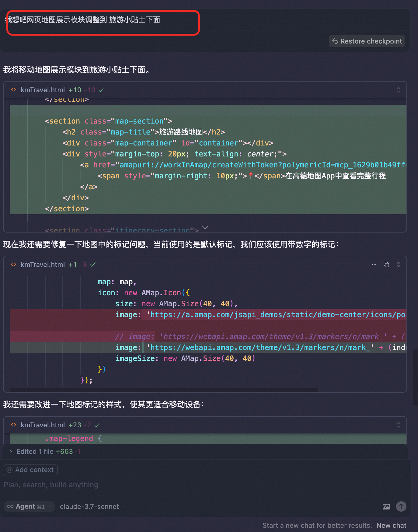Click the code file icon on +23 -2 block
Screen dimensions: 418x532
point(13,425)
